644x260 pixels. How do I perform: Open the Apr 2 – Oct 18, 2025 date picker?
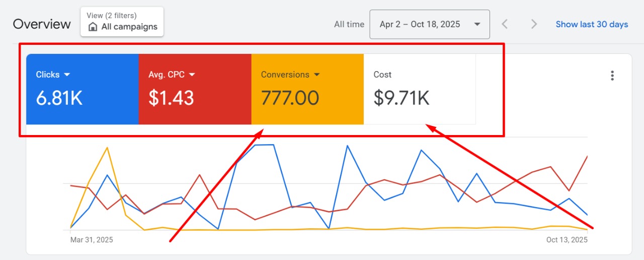[429, 24]
